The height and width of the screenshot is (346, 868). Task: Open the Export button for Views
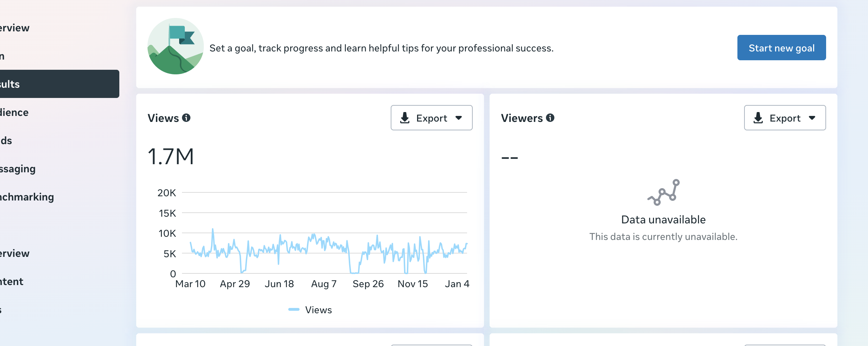click(432, 118)
